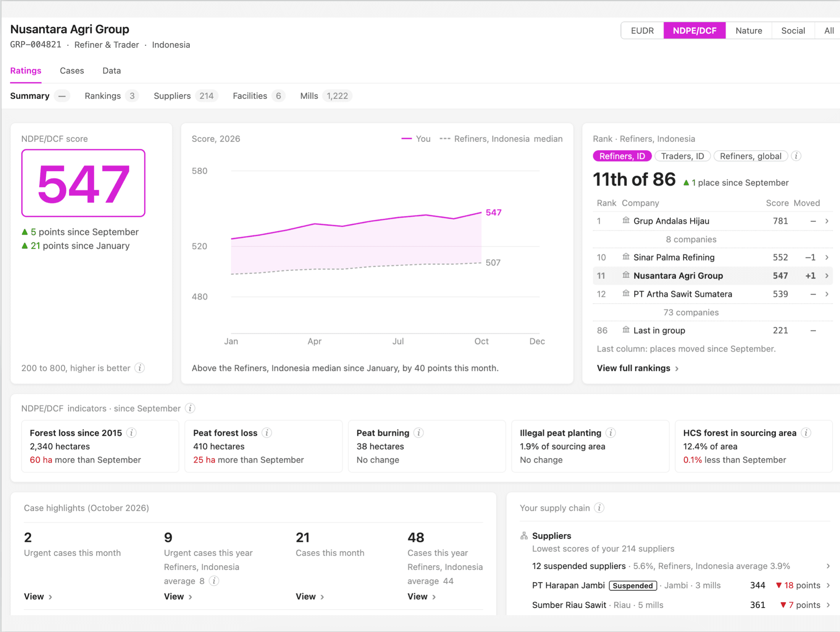The width and height of the screenshot is (840, 632).
Task: Click the Suppliers hierarchy icon
Action: pos(524,536)
